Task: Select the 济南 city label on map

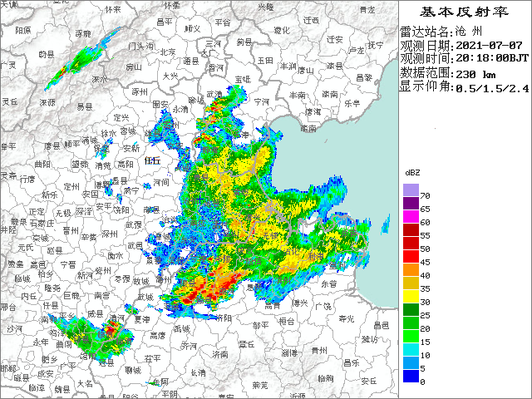Action: pos(219,353)
